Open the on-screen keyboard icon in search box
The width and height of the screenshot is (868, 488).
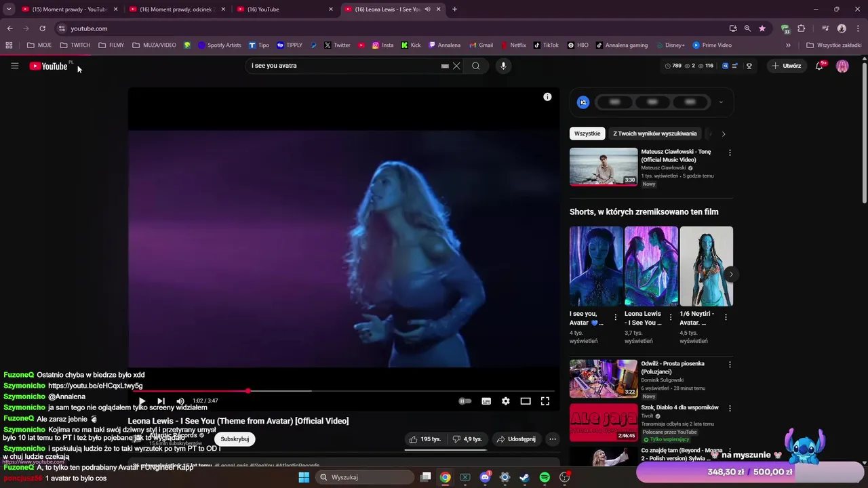tap(445, 66)
